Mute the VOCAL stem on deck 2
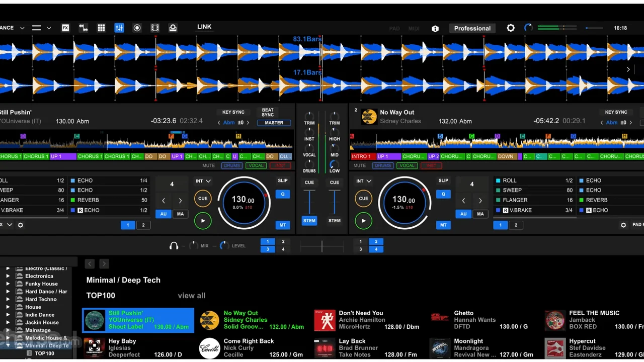 point(407,165)
